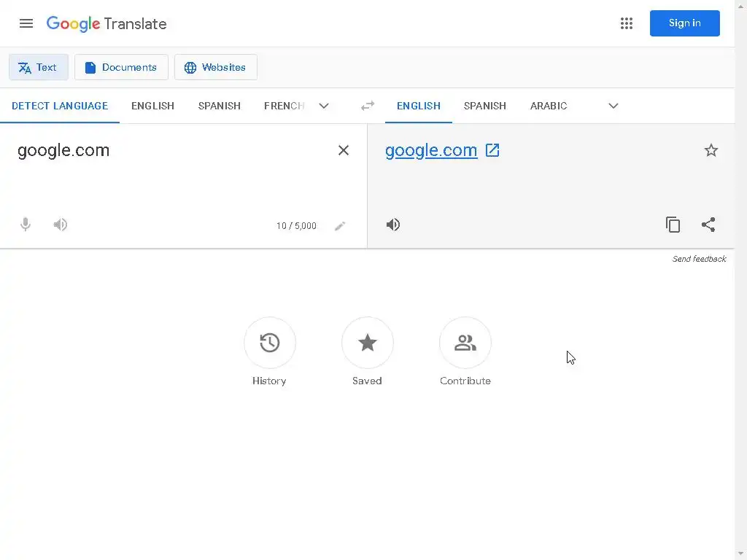Share the translation

[708, 225]
